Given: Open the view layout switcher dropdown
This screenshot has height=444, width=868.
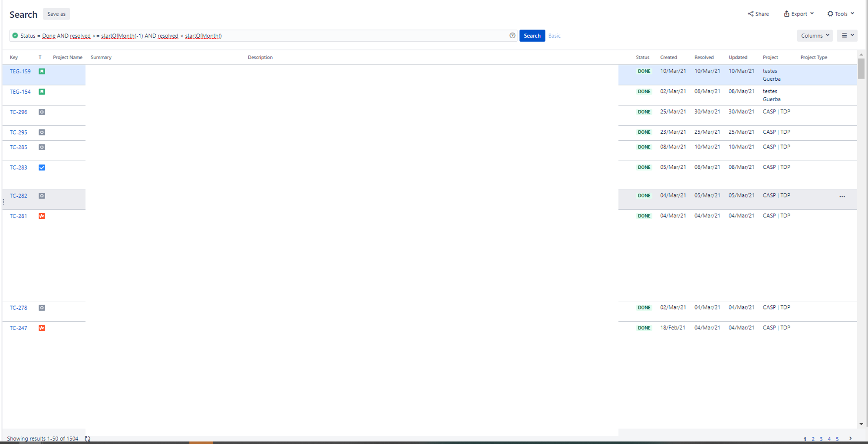Looking at the screenshot, I should (847, 36).
